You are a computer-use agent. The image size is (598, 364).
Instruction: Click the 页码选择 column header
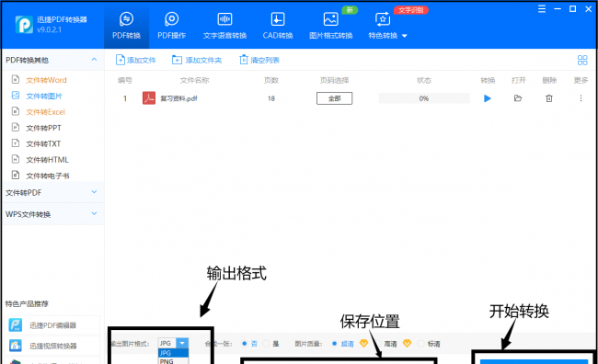[x=335, y=80]
